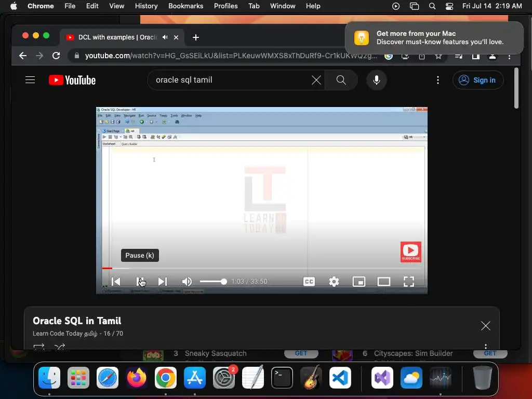Pause the video with the pause button

pyautogui.click(x=140, y=281)
